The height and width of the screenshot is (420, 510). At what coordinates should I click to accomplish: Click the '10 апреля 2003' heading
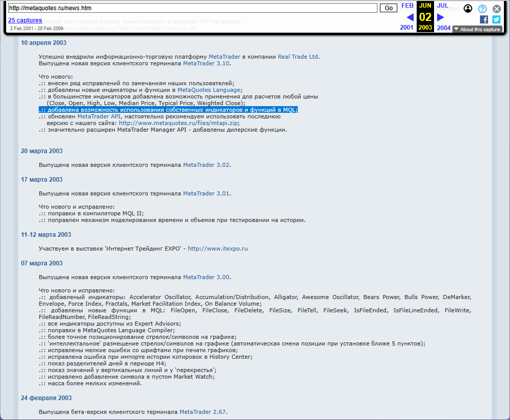(43, 43)
